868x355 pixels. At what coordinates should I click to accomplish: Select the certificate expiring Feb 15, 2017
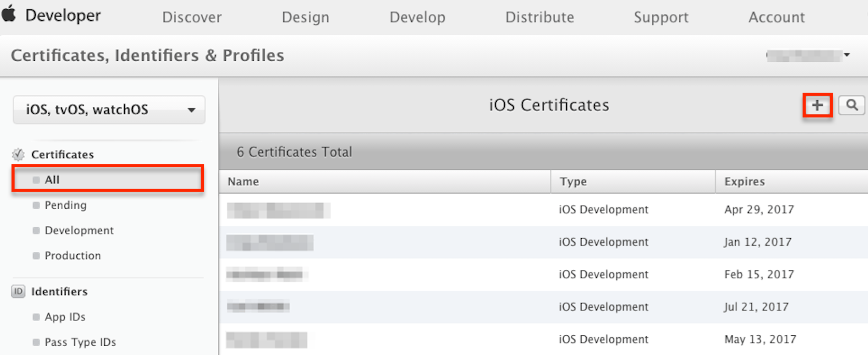pyautogui.click(x=543, y=275)
